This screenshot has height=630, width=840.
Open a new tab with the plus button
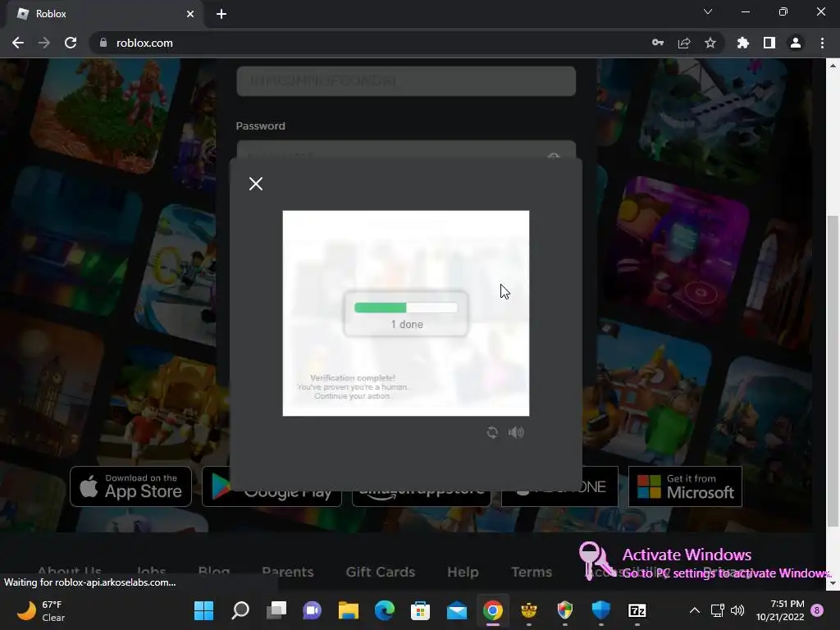(x=221, y=14)
